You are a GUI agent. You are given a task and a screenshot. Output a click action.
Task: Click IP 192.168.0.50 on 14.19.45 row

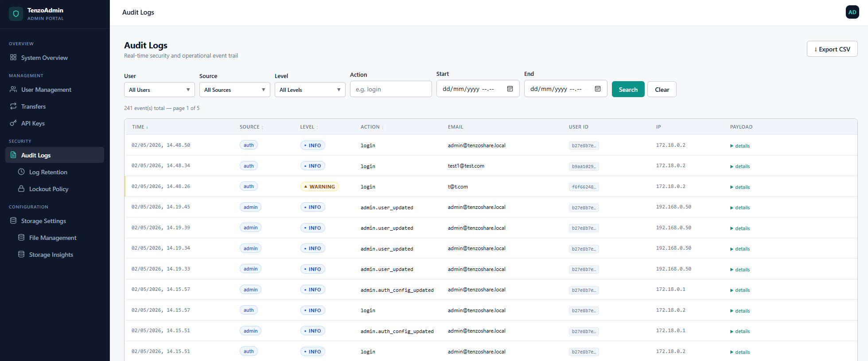(673, 207)
